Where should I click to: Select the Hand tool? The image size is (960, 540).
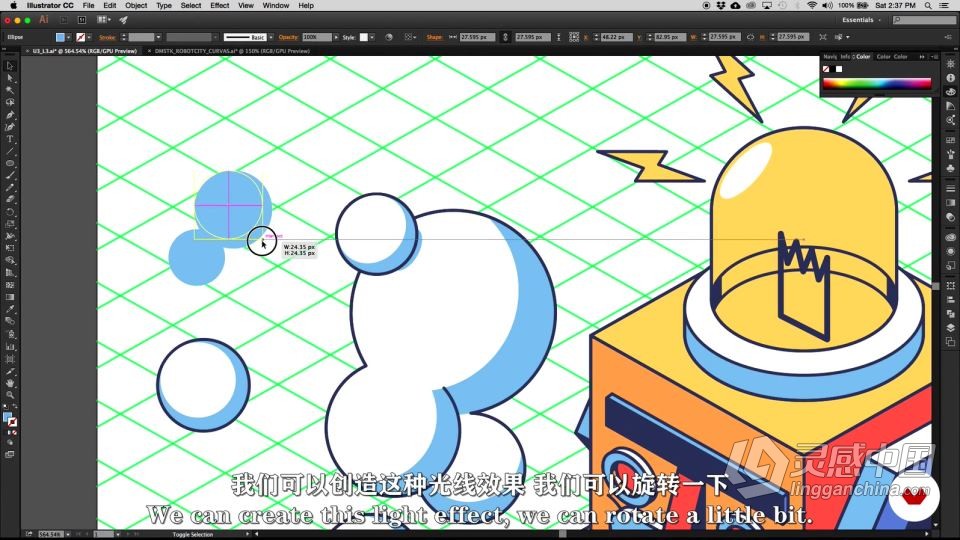10,383
